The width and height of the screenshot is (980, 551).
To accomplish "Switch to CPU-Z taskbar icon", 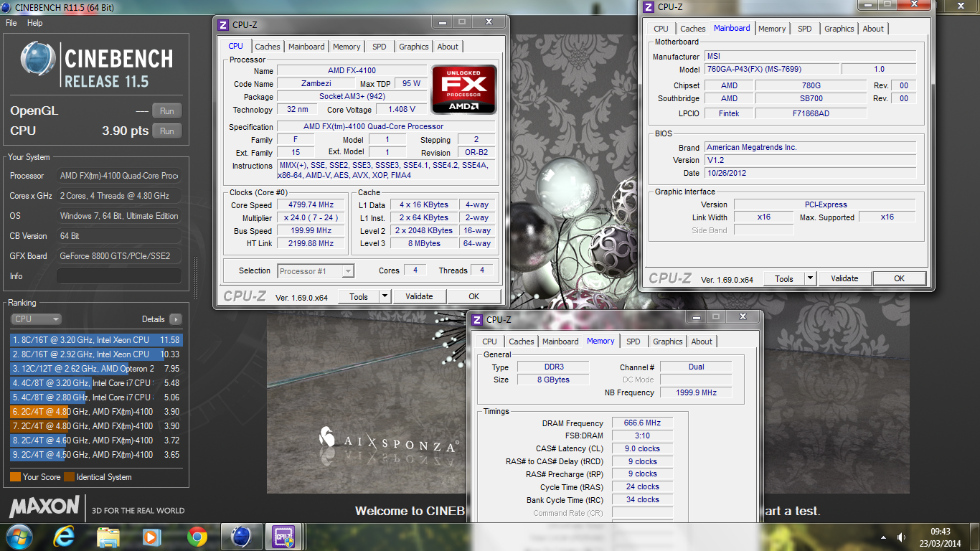I will point(285,537).
